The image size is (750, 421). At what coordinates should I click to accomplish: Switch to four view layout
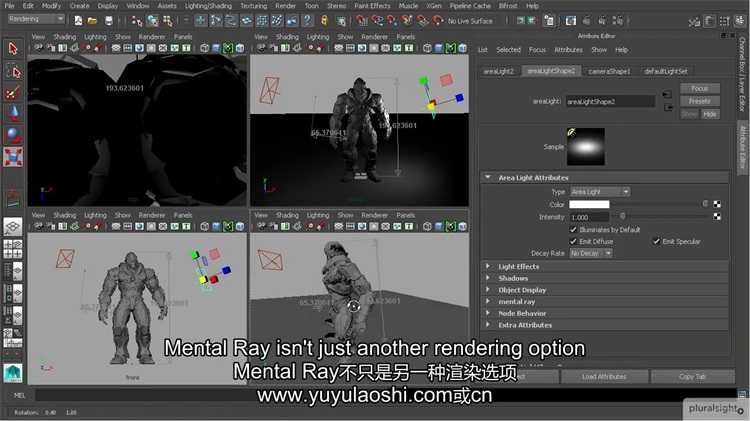click(13, 249)
